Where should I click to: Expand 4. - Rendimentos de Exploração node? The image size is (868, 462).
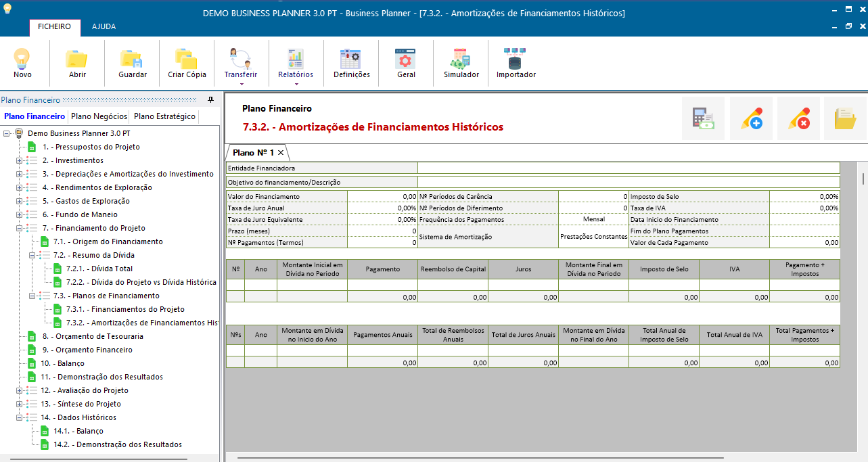19,187
